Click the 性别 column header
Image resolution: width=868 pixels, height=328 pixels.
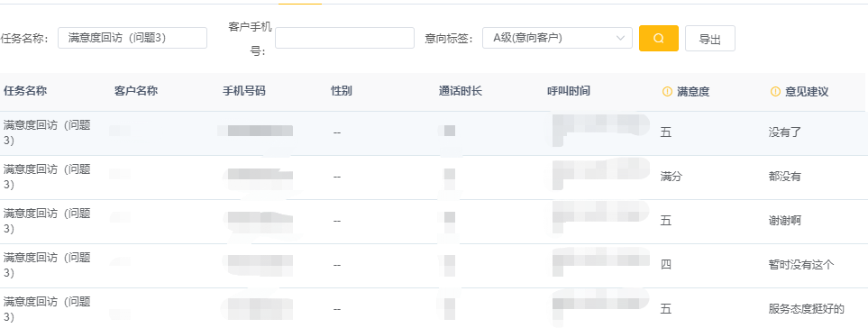point(341,91)
